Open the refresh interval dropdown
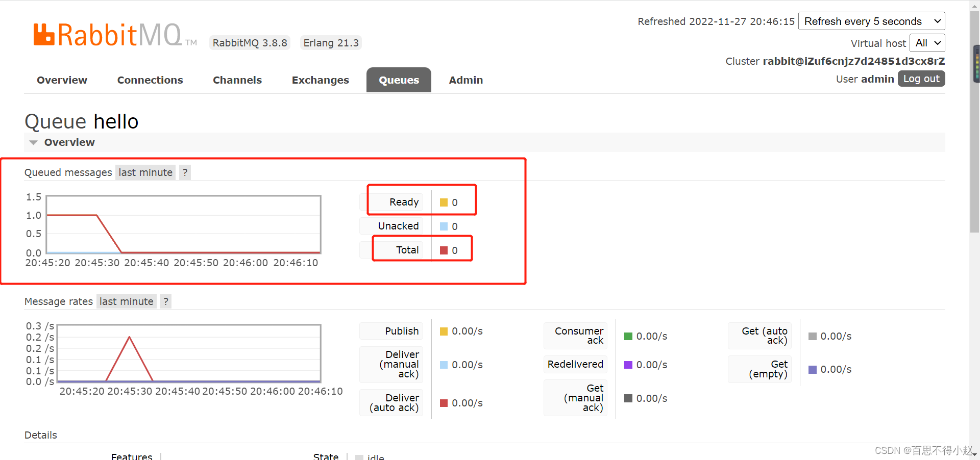The image size is (980, 460). point(872,21)
